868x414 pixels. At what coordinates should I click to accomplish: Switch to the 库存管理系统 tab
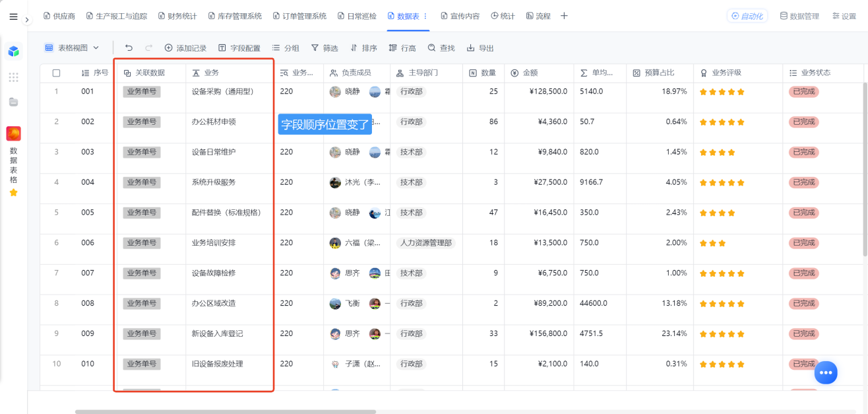[235, 16]
